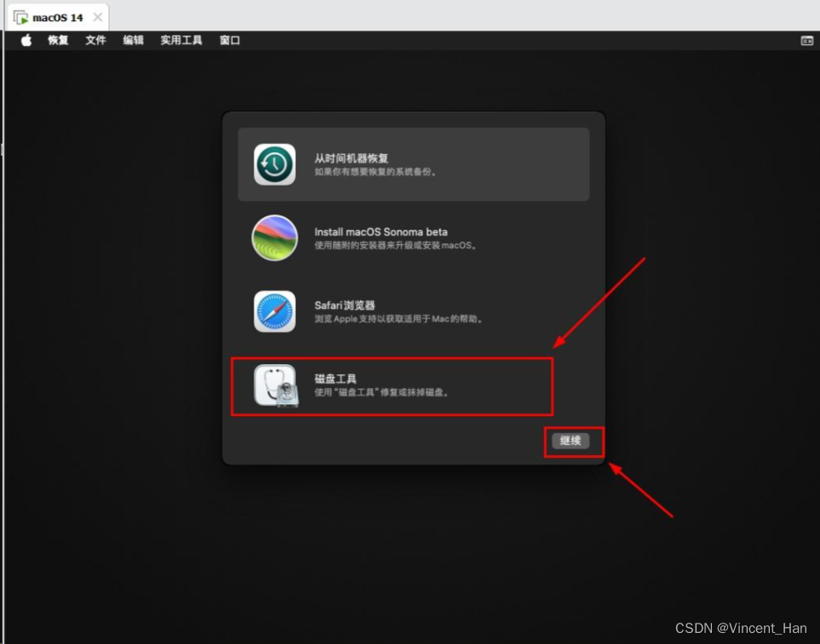
Task: Switch to the macOS 14 tab
Action: click(58, 17)
